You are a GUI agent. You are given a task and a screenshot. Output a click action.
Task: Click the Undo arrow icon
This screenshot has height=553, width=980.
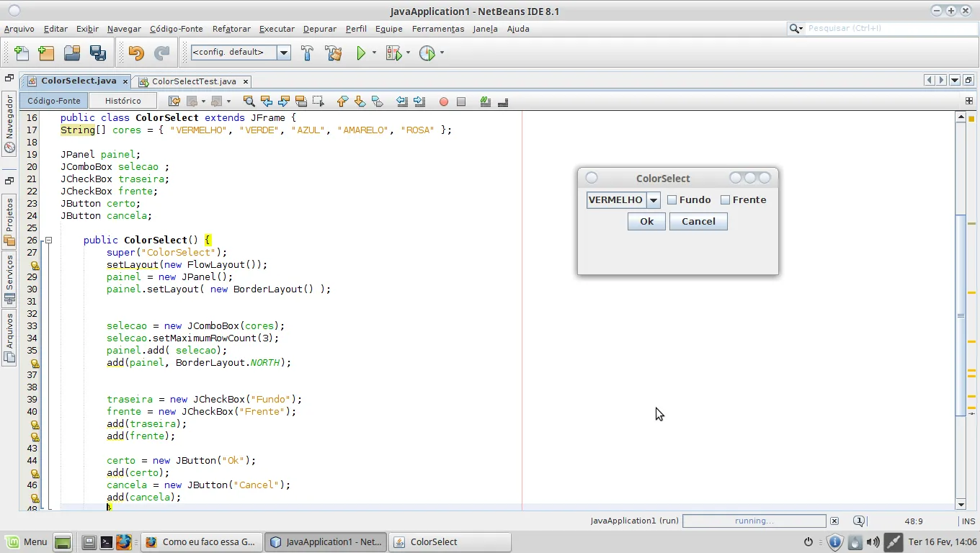136,53
